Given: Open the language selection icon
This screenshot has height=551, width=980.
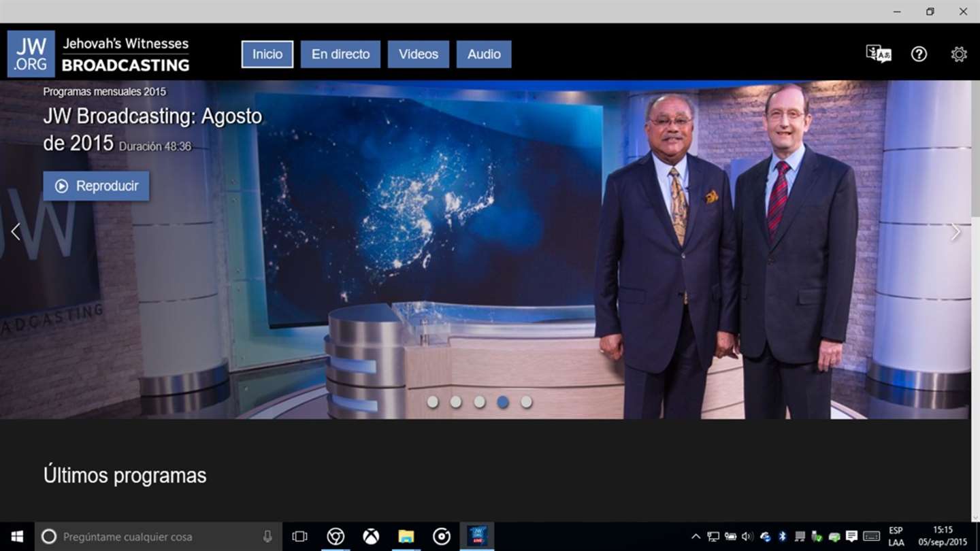Looking at the screenshot, I should click(x=879, y=54).
